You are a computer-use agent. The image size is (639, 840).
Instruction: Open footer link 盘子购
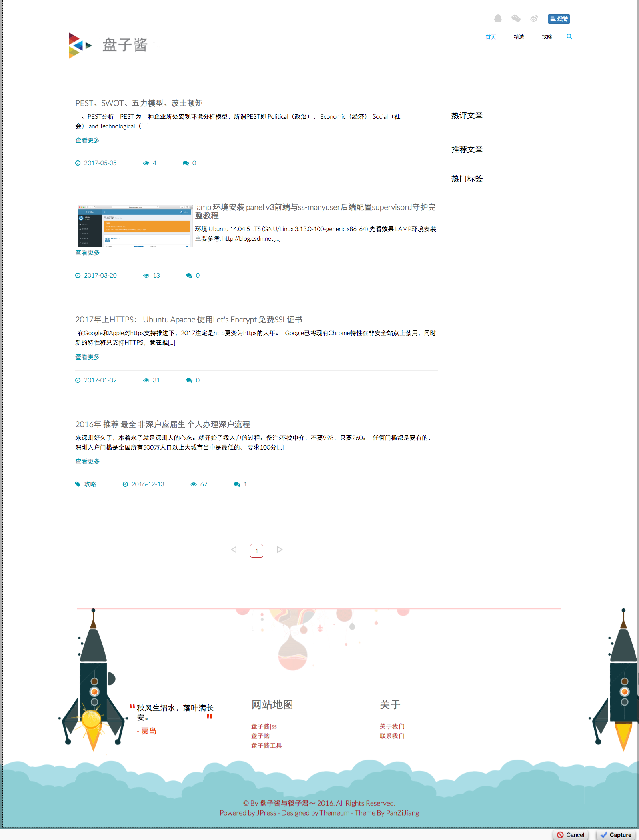(260, 736)
